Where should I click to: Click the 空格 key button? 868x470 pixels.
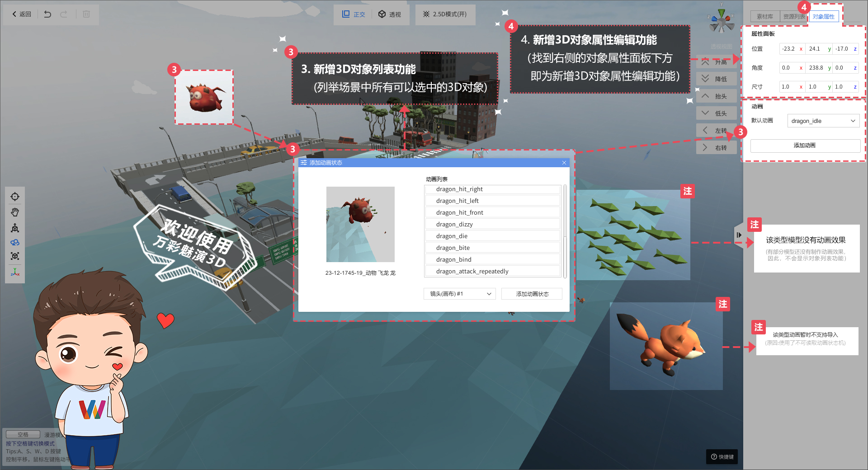23,434
